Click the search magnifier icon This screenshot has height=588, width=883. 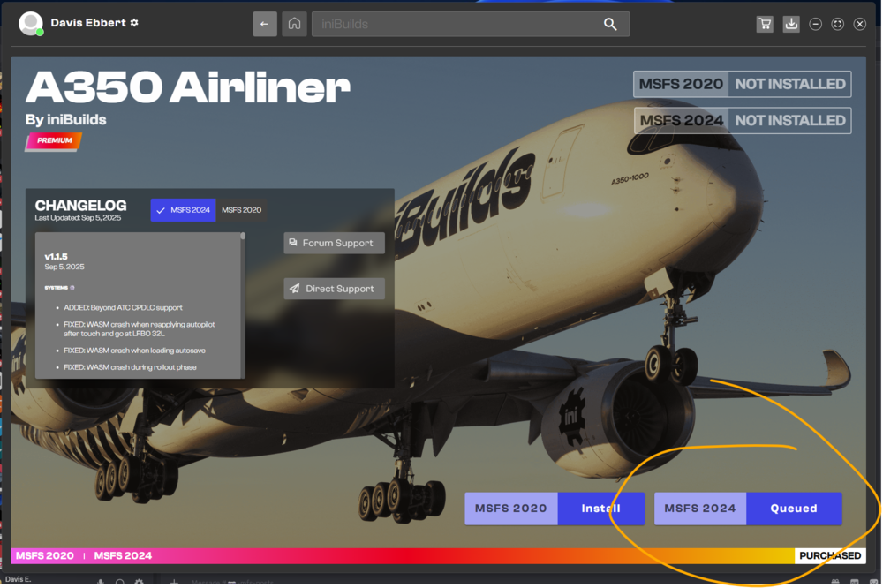click(x=610, y=24)
